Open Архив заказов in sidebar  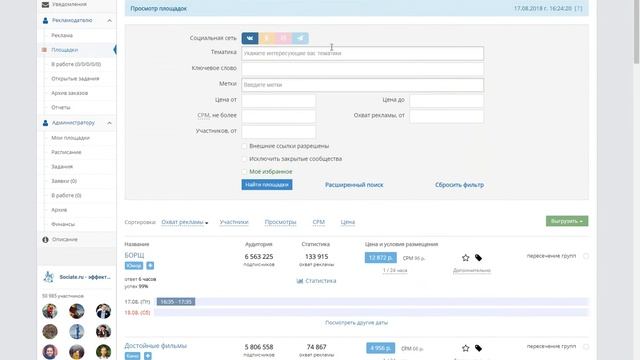69,93
